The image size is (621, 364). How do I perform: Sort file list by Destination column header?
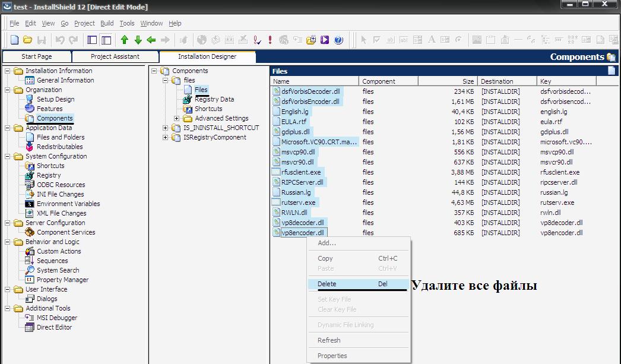click(508, 81)
